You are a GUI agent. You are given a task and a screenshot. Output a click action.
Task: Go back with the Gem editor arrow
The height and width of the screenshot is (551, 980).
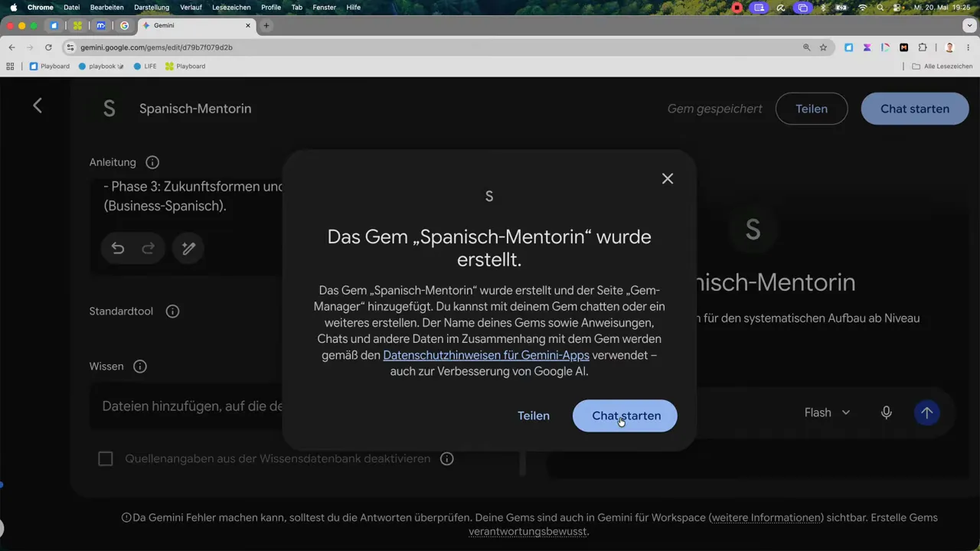38,106
